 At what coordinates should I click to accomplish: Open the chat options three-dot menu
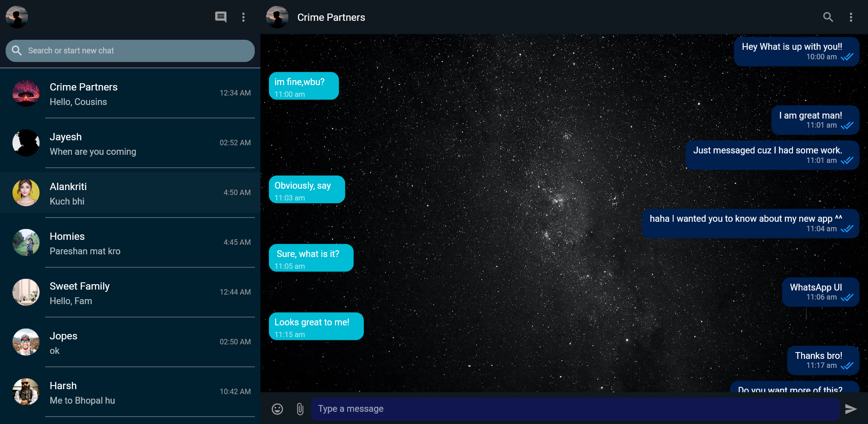[850, 17]
